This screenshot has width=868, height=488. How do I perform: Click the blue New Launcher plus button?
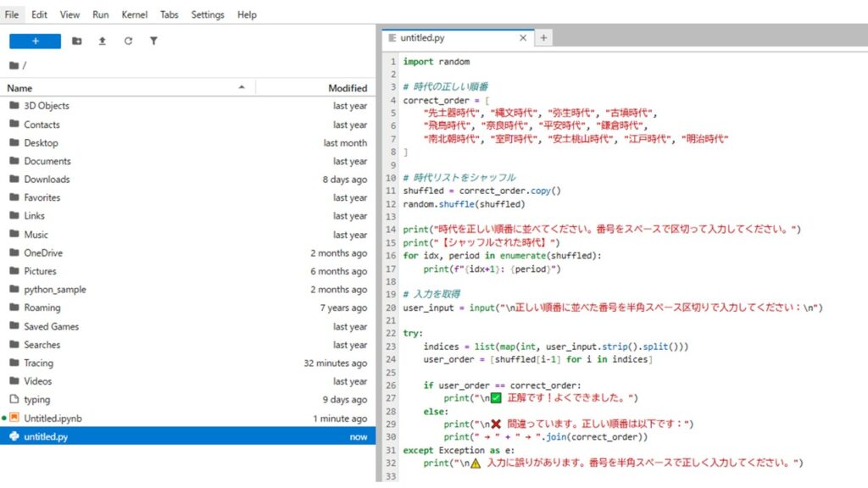[35, 41]
